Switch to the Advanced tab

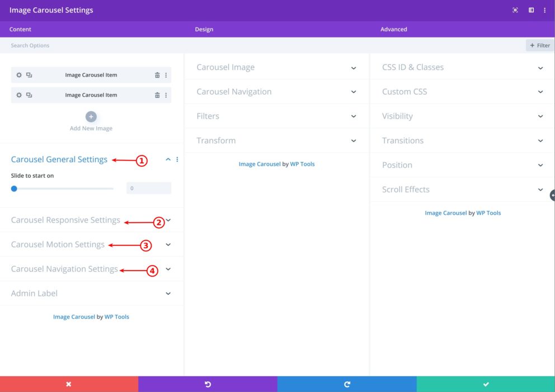[393, 29]
